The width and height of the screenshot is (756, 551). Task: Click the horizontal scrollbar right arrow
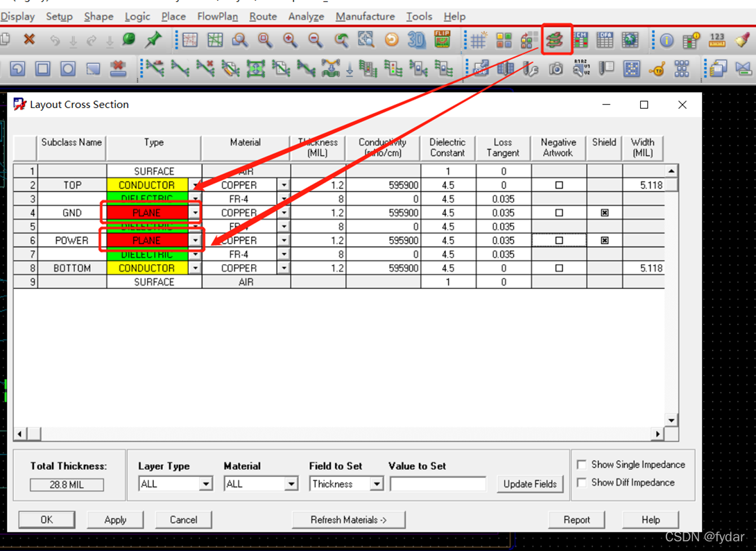coord(658,434)
